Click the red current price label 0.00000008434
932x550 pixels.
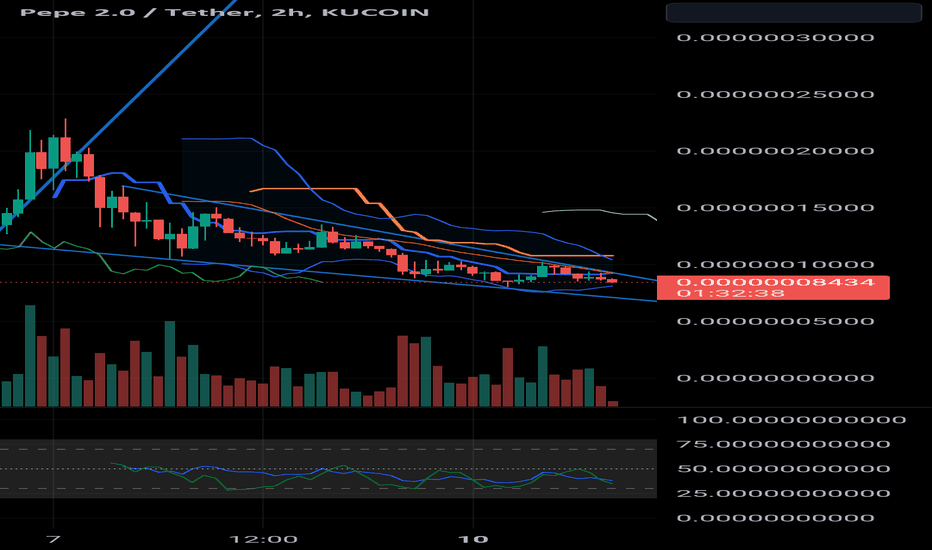pos(775,282)
